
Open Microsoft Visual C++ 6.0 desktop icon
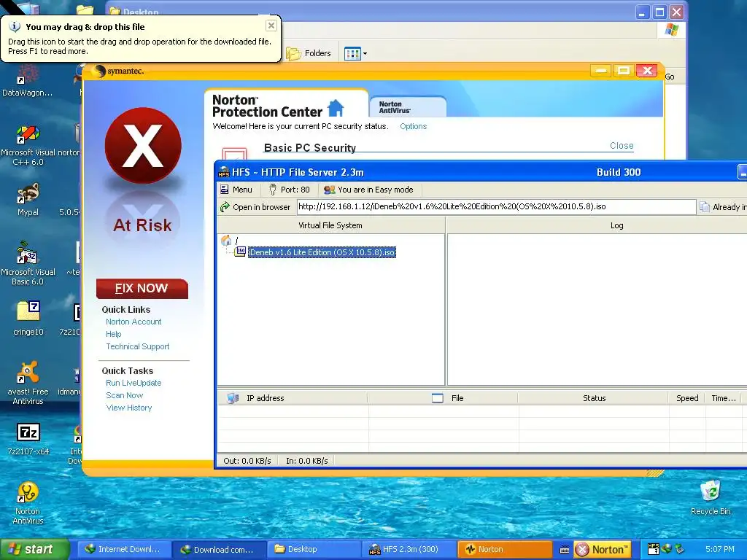tap(28, 145)
